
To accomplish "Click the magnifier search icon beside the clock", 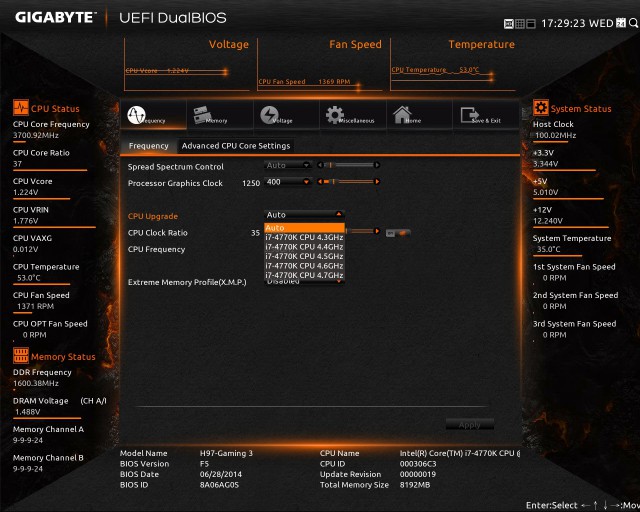I will pyautogui.click(x=633, y=23).
